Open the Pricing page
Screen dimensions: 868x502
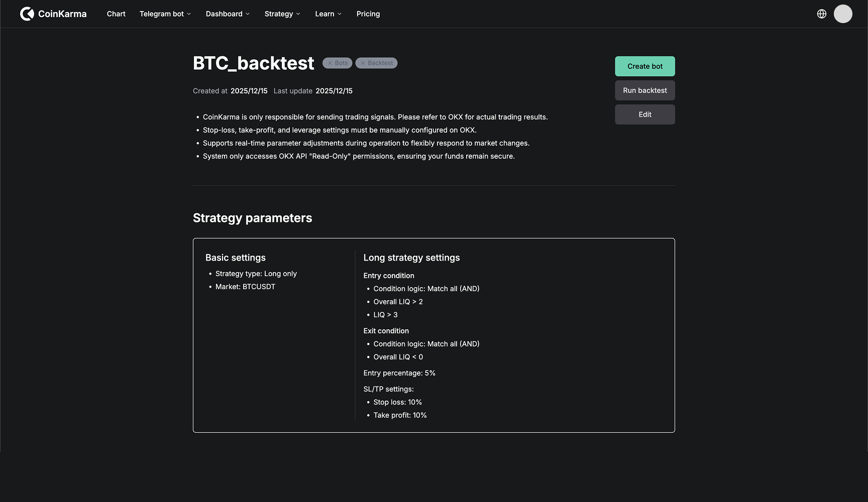[368, 14]
